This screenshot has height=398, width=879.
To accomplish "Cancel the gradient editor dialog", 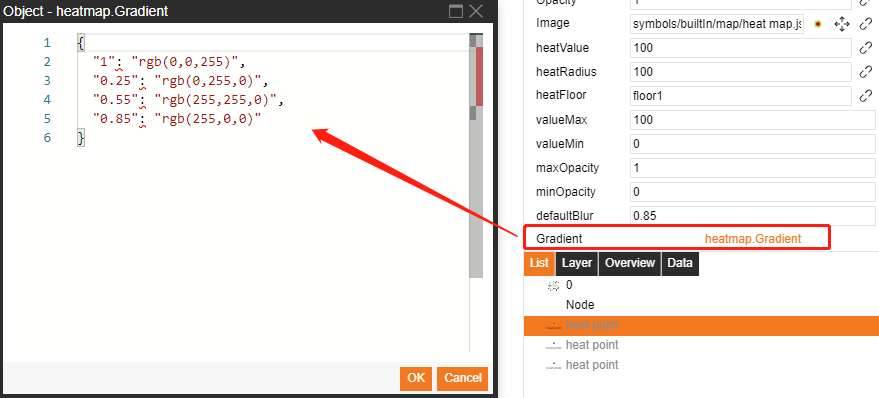I will click(462, 378).
